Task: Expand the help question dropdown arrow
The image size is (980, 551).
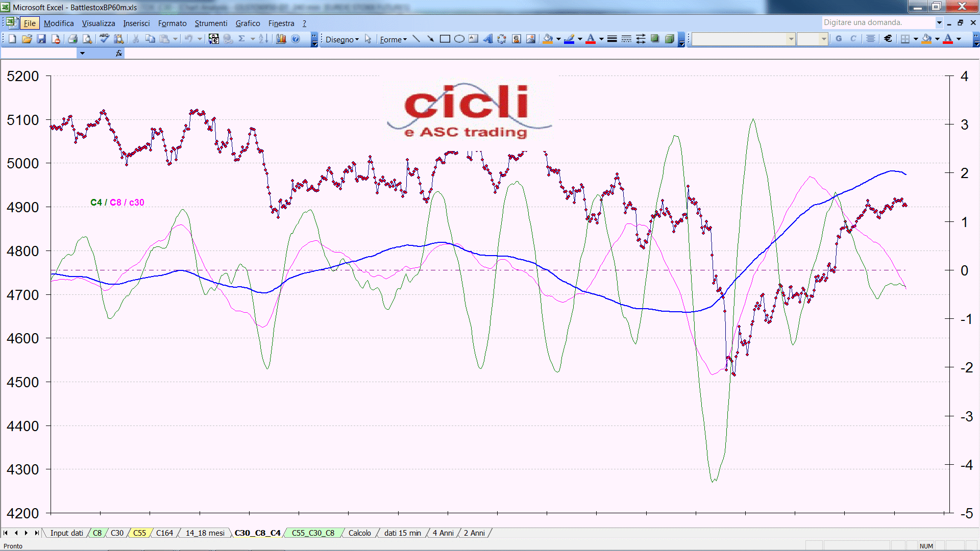Action: point(939,22)
